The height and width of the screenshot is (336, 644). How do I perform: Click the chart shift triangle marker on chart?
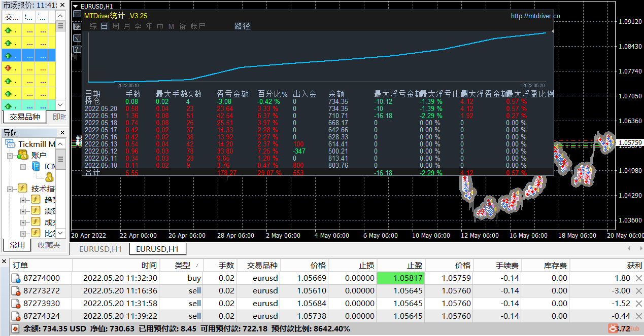point(553,31)
